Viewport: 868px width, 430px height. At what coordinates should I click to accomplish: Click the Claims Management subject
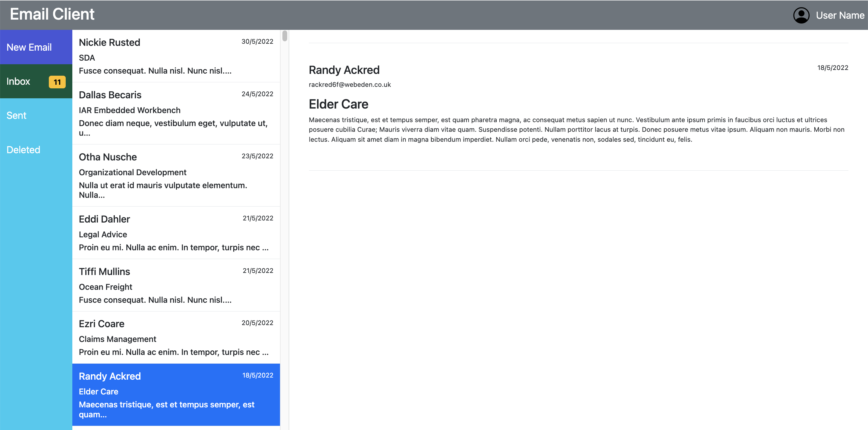click(117, 339)
